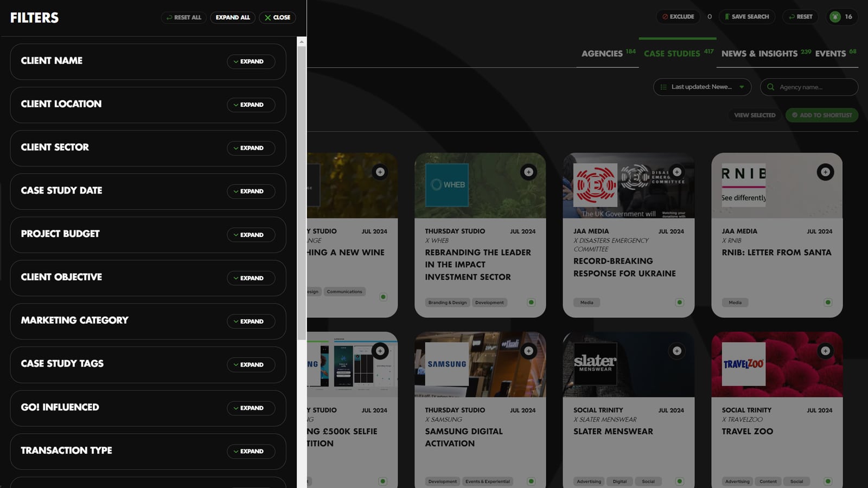The image size is (868, 488).
Task: Click the Save Search bookmark icon
Action: click(727, 17)
